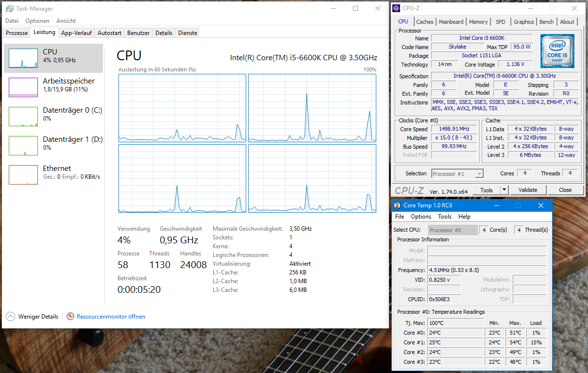The width and height of the screenshot is (588, 373).
Task: Select the CPU mini graph in sidebar
Action: point(23,58)
